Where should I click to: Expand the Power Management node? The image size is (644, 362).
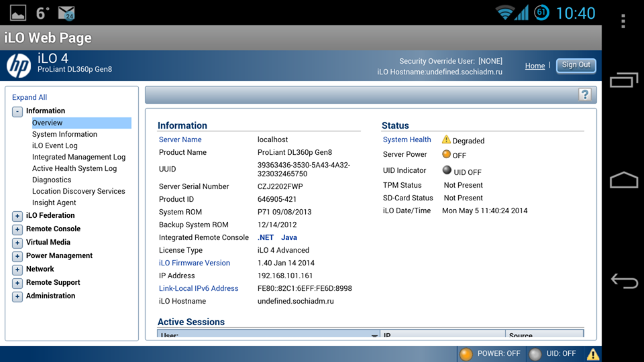(17, 257)
